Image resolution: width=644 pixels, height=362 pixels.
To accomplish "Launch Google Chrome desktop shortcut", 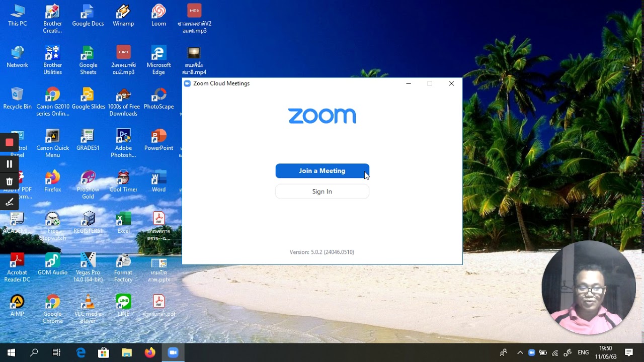I will (52, 309).
